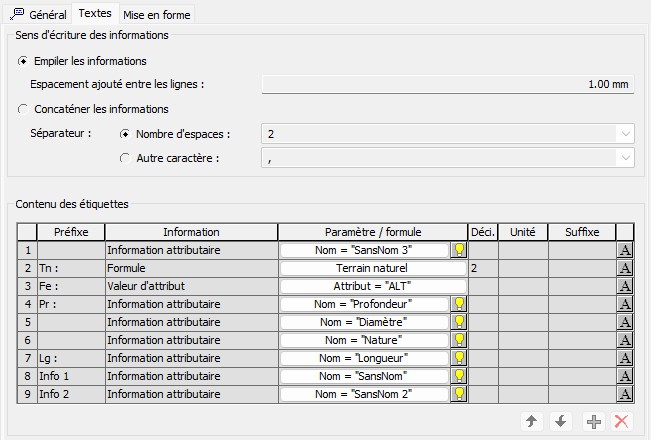Switch to the Général tab
The image size is (651, 440).
click(39, 15)
